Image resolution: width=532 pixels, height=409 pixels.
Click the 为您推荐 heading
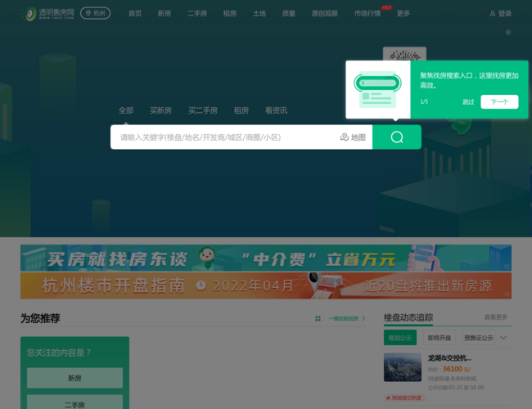40,318
